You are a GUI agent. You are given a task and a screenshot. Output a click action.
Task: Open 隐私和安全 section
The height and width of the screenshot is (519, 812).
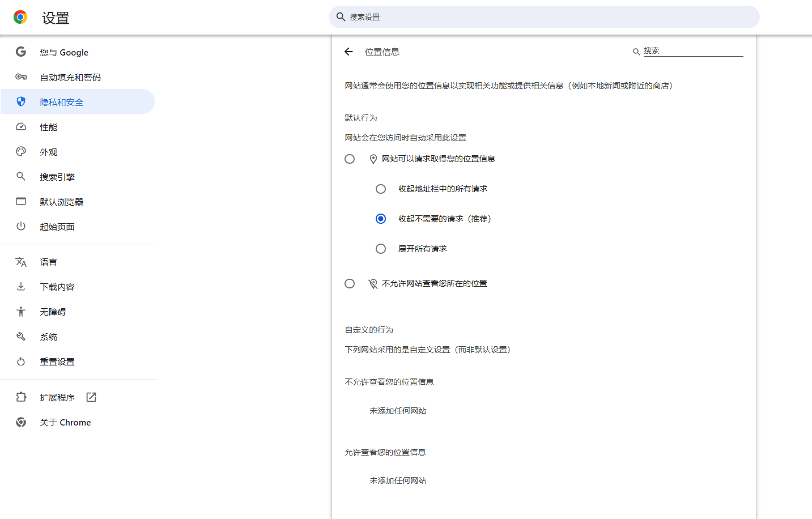click(77, 102)
